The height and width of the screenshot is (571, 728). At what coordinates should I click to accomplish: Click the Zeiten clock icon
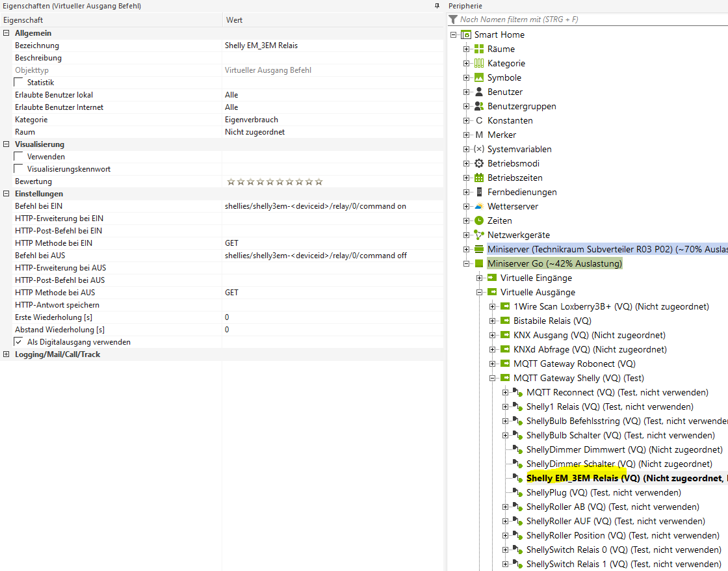point(479,220)
